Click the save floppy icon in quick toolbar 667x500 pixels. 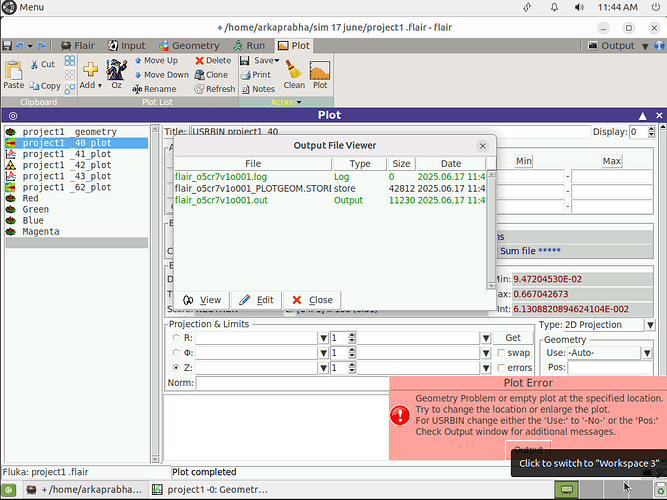(x=7, y=46)
